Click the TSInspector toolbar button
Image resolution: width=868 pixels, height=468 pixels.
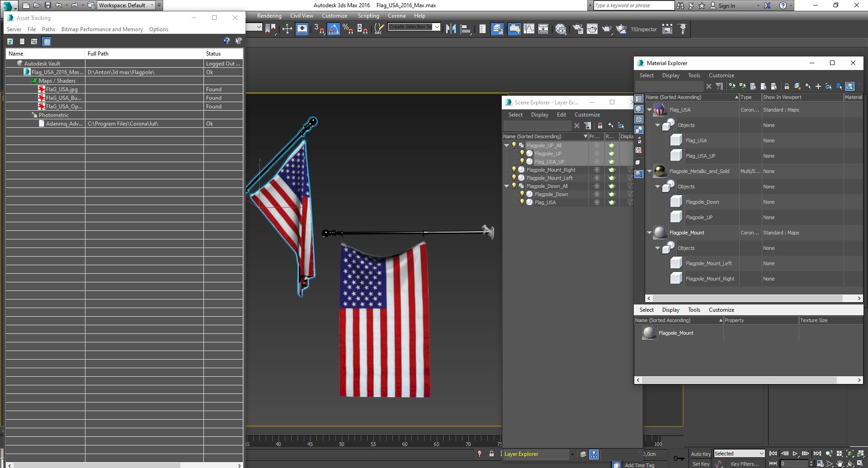[643, 29]
